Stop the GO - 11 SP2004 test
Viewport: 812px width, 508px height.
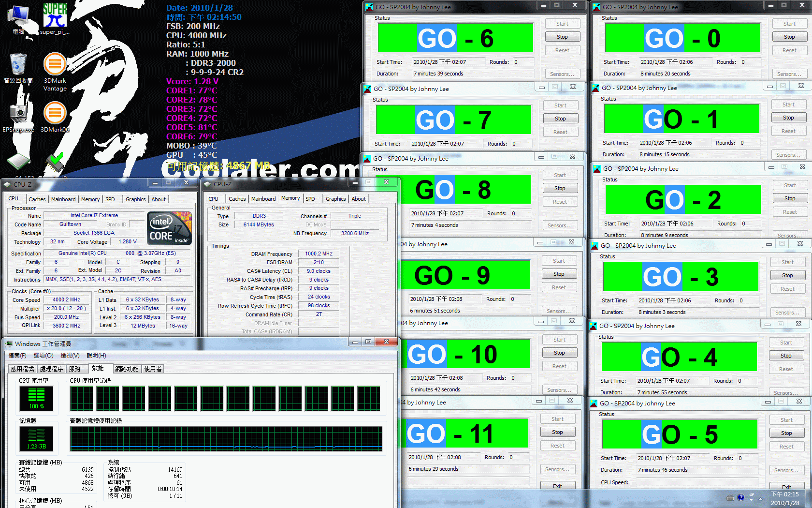(x=557, y=432)
